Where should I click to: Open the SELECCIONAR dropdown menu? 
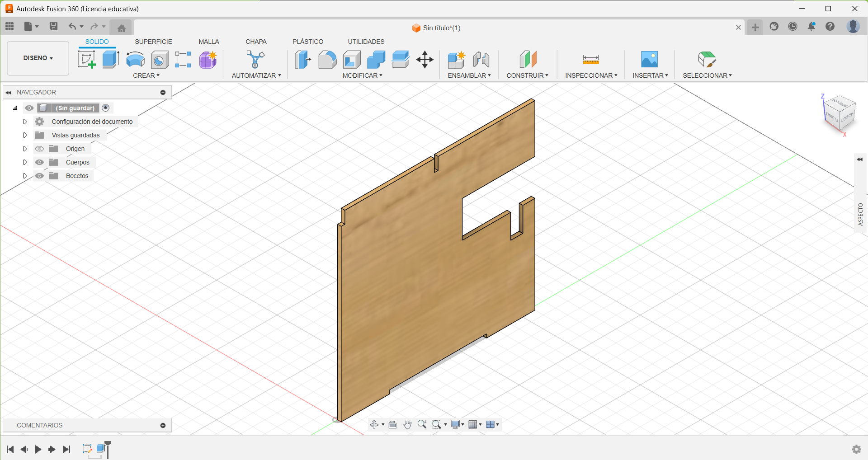pos(707,75)
